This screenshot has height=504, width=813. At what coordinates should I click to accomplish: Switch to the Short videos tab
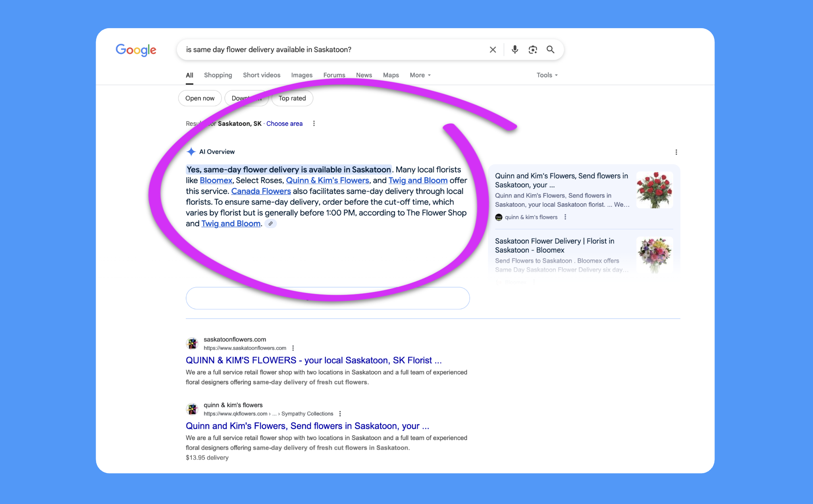(262, 75)
